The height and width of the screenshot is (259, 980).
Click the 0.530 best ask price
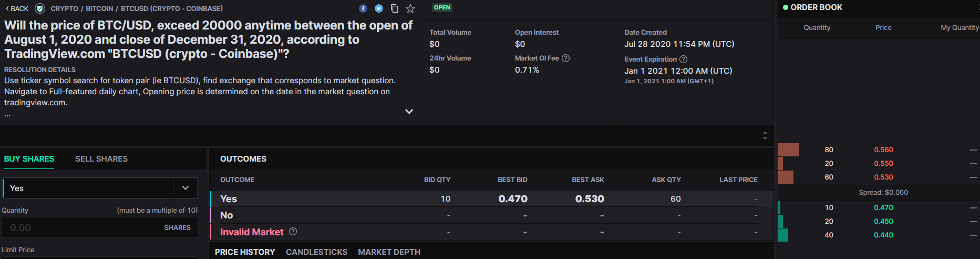click(590, 199)
